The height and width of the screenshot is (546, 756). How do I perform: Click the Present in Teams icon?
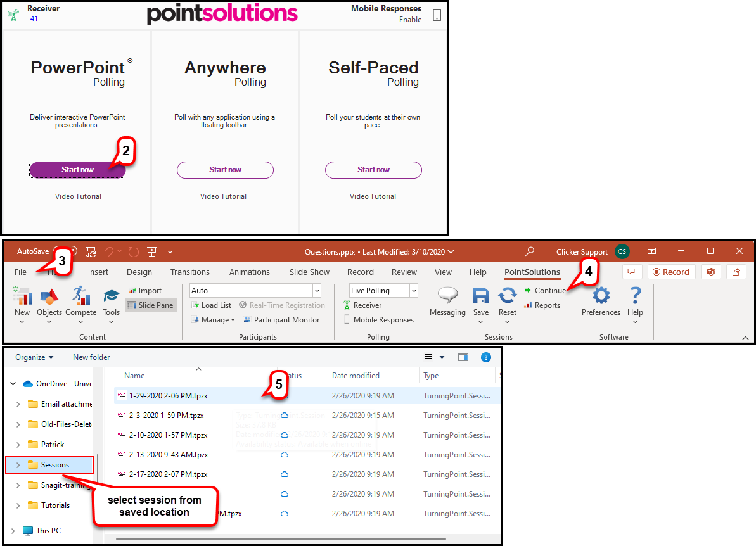[x=710, y=272]
